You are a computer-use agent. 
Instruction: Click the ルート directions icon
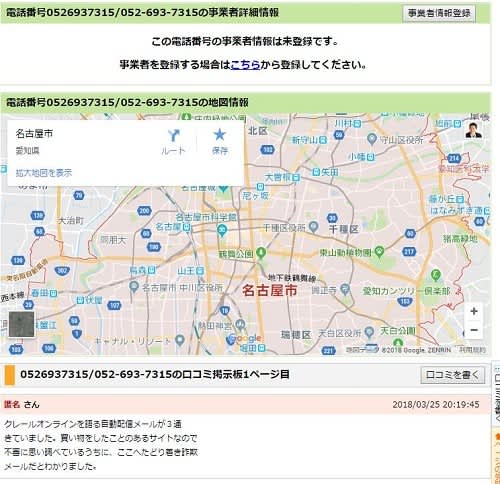click(173, 136)
